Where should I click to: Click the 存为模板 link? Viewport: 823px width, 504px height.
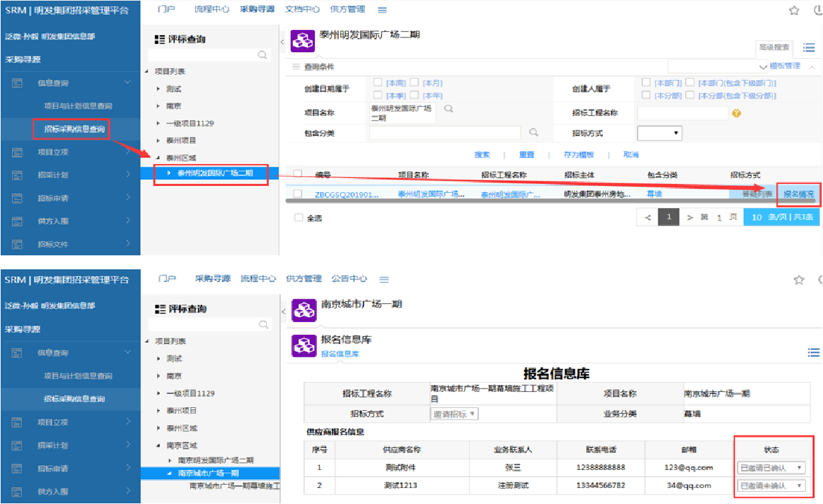pyautogui.click(x=578, y=155)
